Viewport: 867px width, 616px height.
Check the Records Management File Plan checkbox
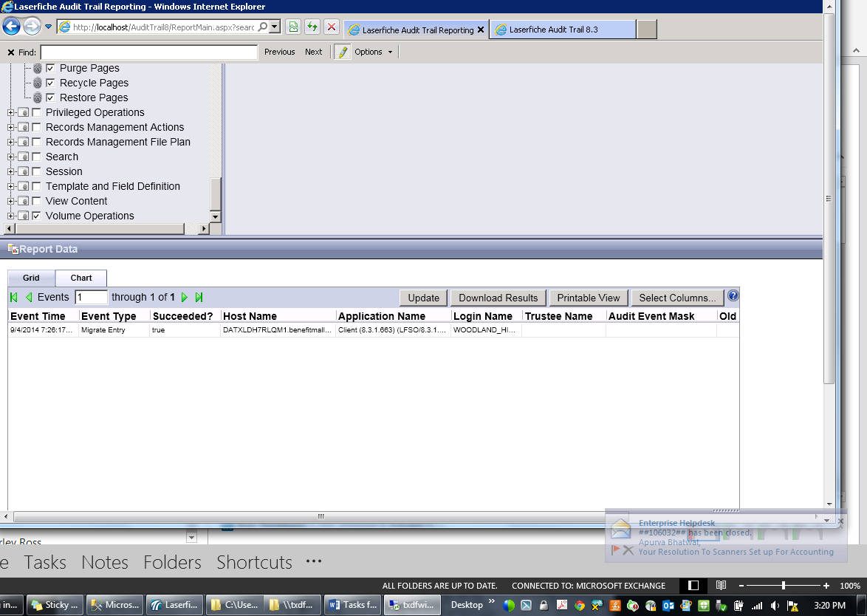point(36,142)
